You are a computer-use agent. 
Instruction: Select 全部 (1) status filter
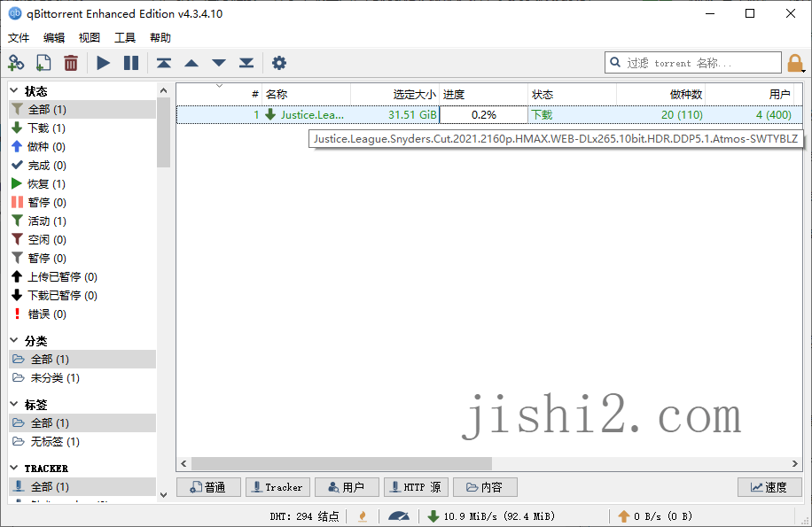point(82,110)
